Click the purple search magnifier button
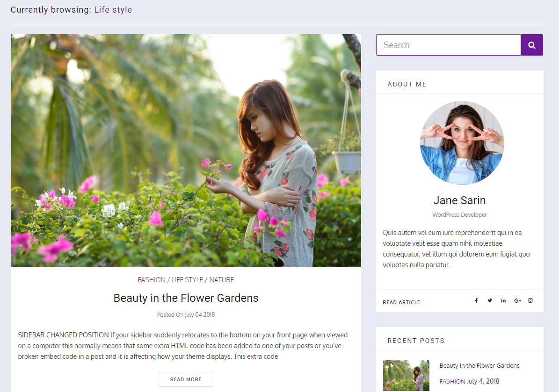 531,45
